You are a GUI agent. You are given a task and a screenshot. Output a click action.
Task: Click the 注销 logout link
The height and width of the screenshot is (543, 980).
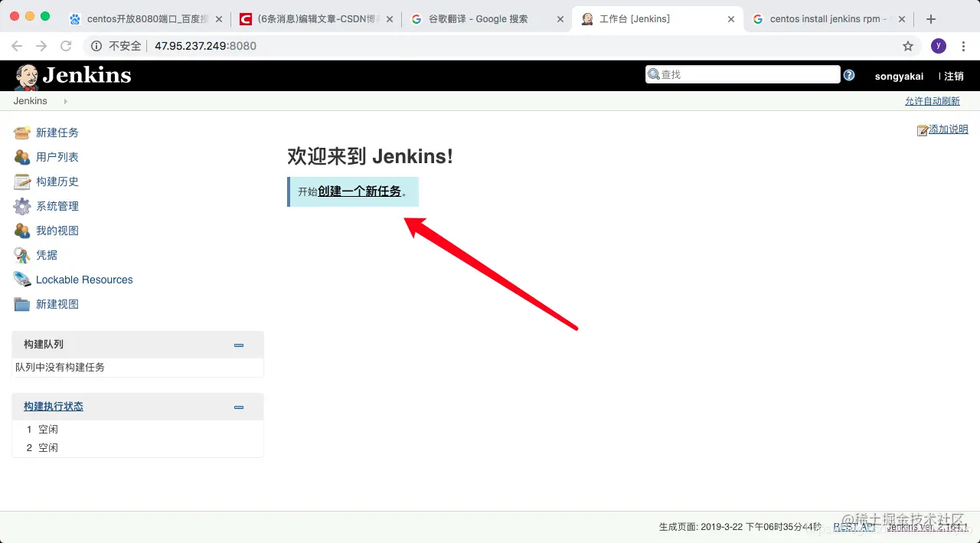point(954,76)
